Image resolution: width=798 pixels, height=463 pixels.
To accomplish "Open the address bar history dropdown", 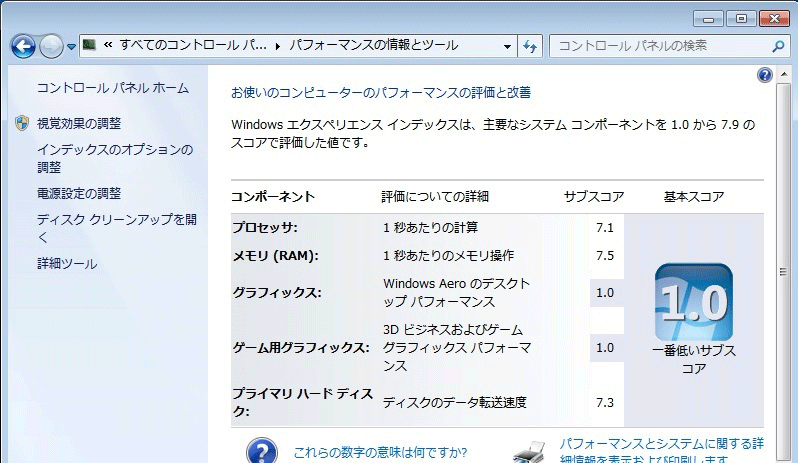I will point(507,46).
